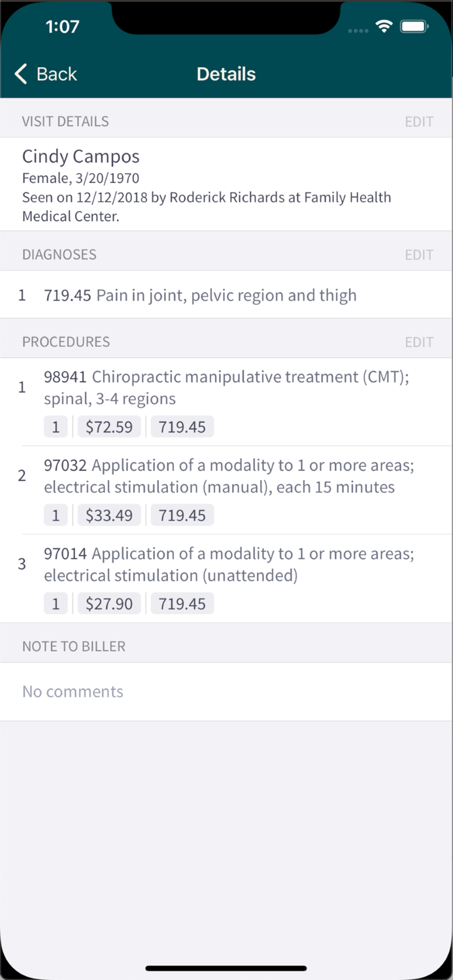The image size is (453, 980).
Task: Open diagnosis 719.45 Pain in joint
Action: pyautogui.click(x=200, y=295)
